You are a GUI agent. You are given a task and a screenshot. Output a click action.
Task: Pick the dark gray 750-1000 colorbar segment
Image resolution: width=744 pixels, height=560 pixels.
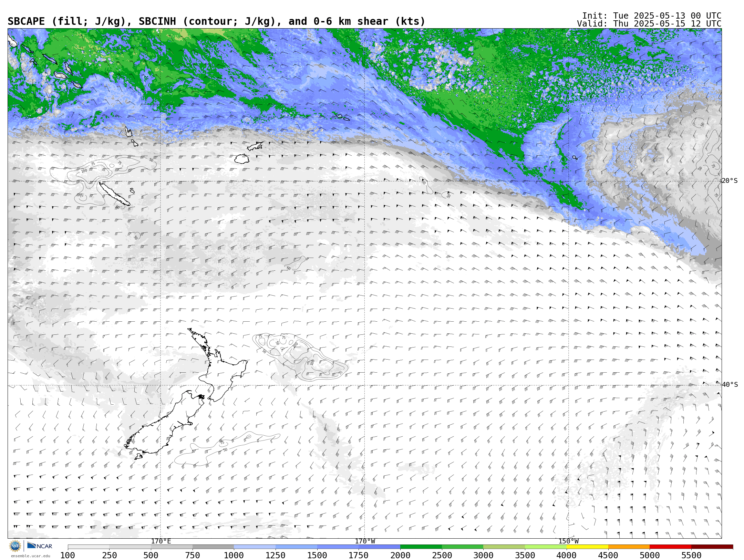(213, 547)
